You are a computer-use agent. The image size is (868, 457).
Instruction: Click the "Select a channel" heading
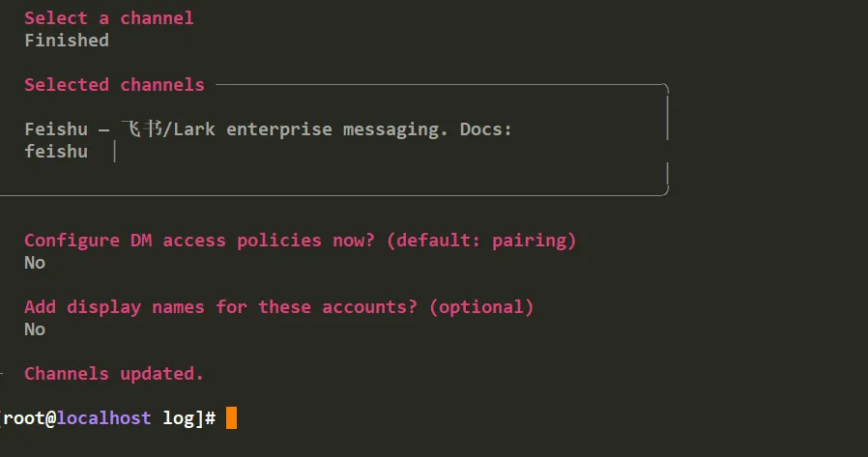coord(108,17)
